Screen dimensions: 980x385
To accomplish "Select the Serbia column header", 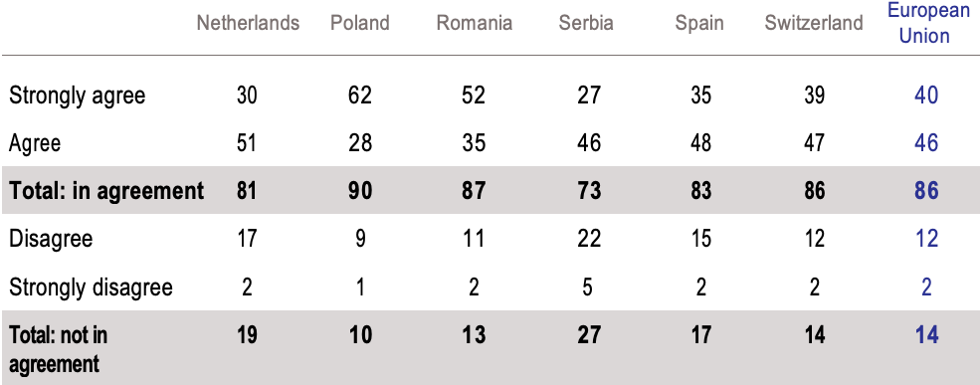I will 586,23.
